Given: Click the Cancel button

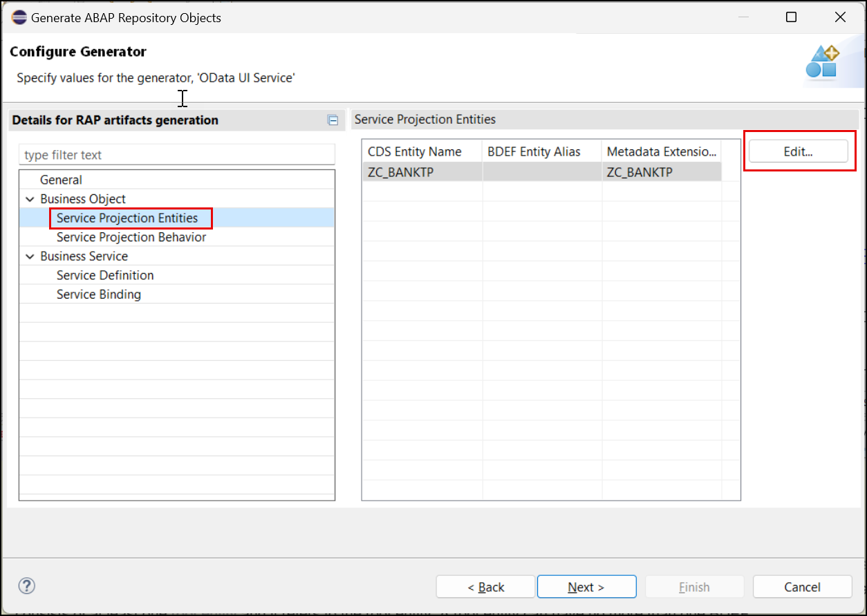Looking at the screenshot, I should tap(802, 587).
